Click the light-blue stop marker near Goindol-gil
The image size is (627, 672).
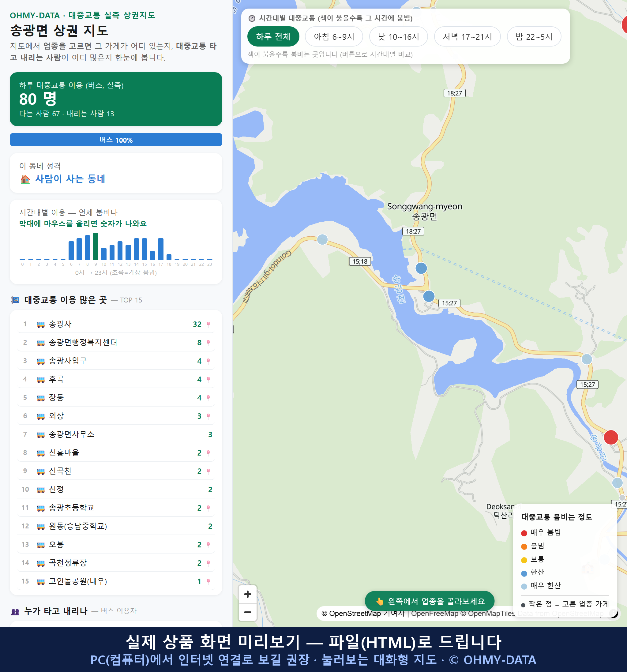pyautogui.click(x=322, y=239)
